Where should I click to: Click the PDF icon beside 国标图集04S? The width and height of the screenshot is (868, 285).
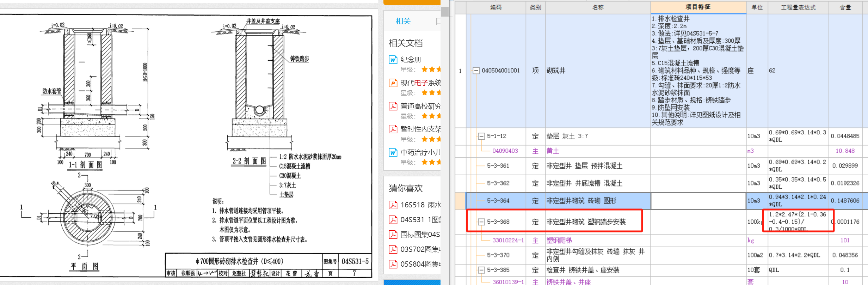[393, 235]
